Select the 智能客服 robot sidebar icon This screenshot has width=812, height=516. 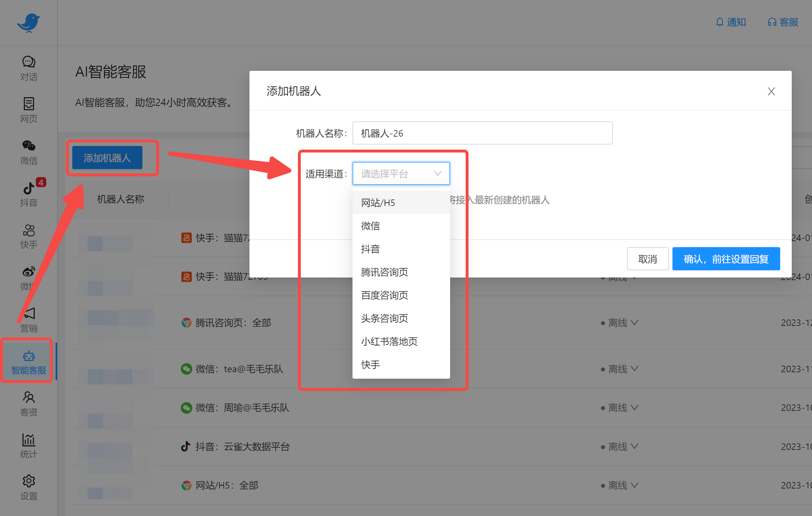27,361
